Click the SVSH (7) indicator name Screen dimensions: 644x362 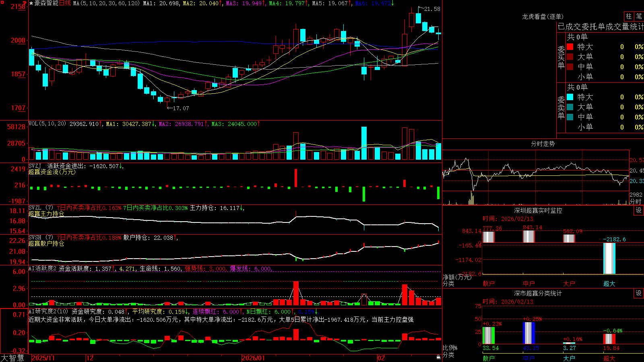[x=41, y=238]
